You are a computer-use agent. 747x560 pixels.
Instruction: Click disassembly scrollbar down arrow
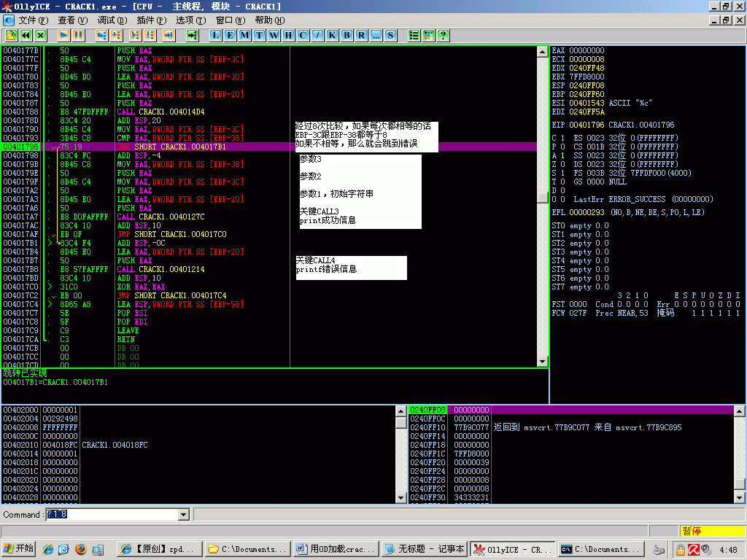(542, 362)
